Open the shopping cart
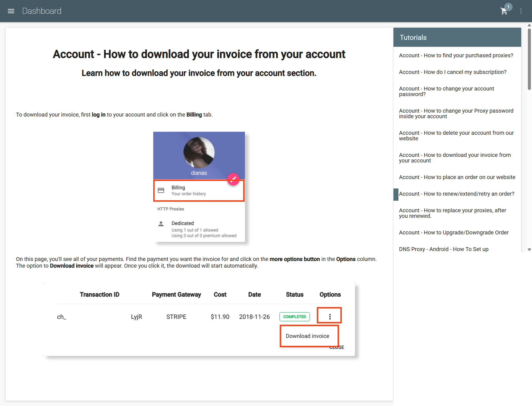The width and height of the screenshot is (532, 406). pyautogui.click(x=504, y=11)
